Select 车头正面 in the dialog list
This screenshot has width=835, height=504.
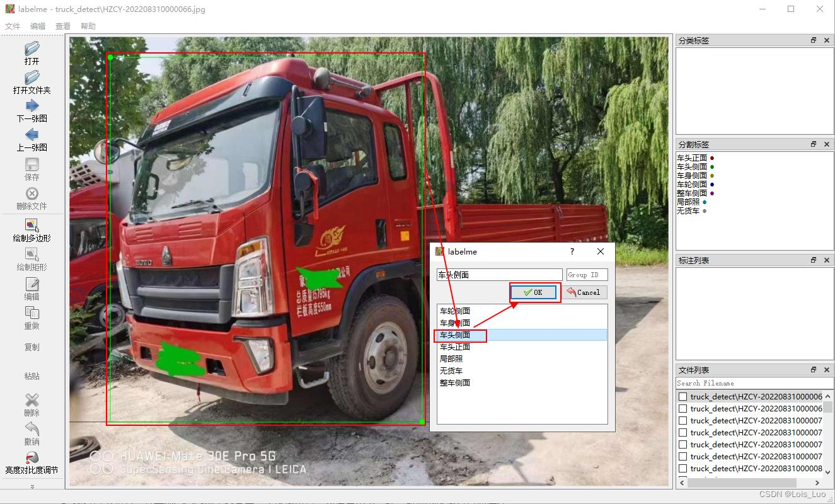(522, 346)
